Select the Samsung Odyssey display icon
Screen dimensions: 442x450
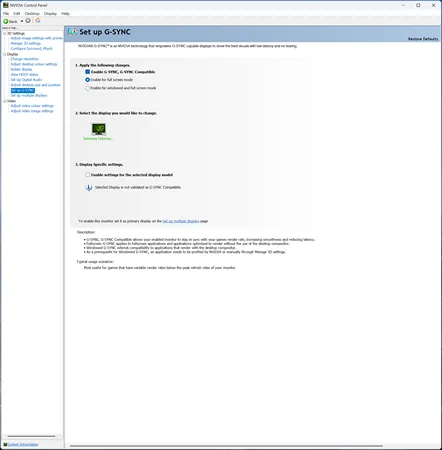99,129
